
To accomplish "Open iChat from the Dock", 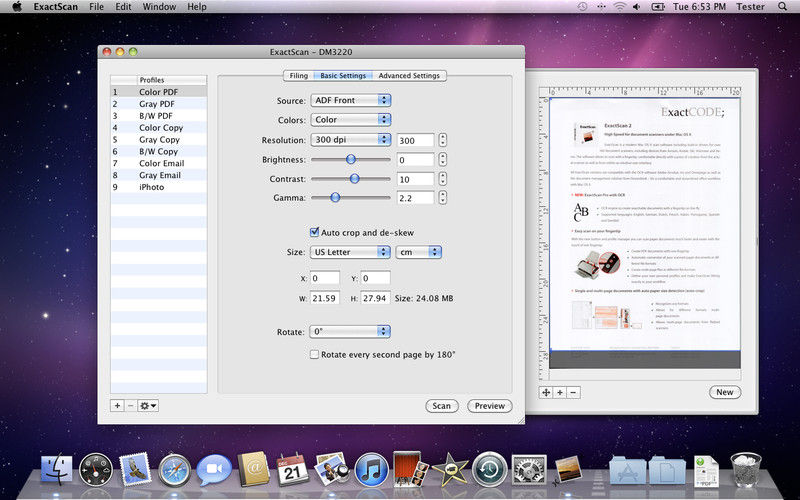I will (214, 469).
